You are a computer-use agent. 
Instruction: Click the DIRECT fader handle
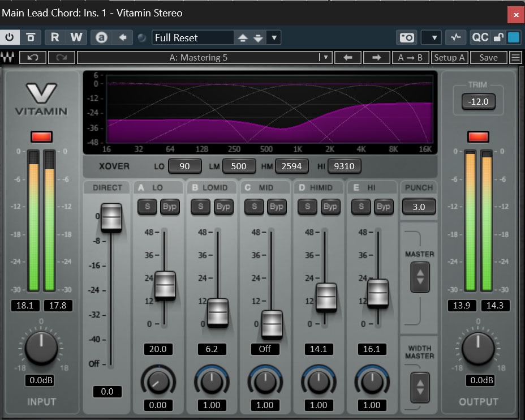(x=111, y=217)
